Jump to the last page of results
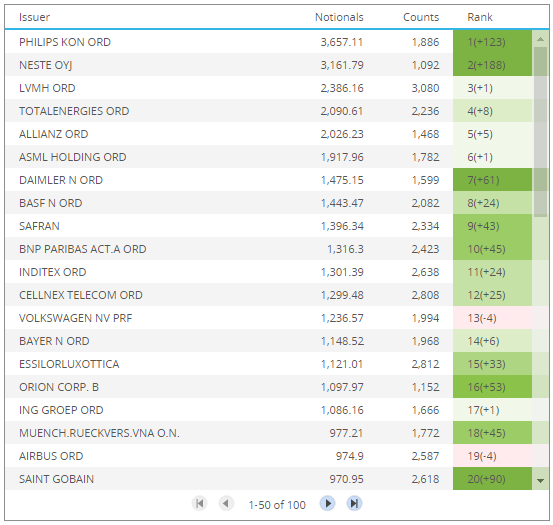This screenshot has height=525, width=553. [354, 503]
